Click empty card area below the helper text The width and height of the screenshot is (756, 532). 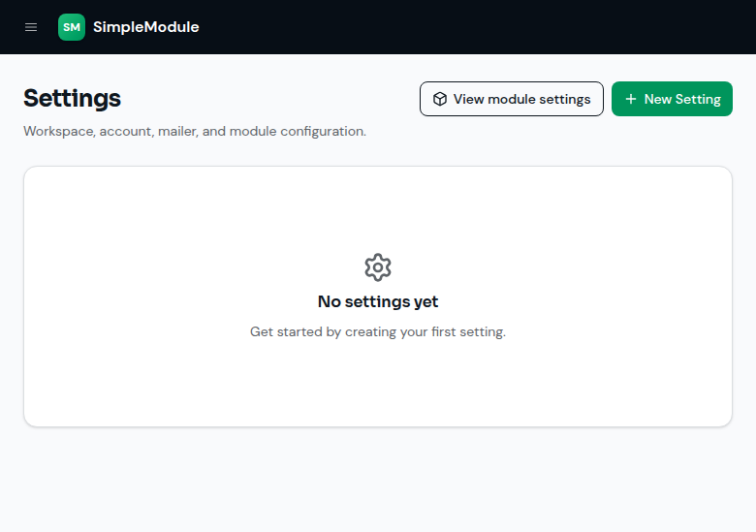click(x=378, y=383)
